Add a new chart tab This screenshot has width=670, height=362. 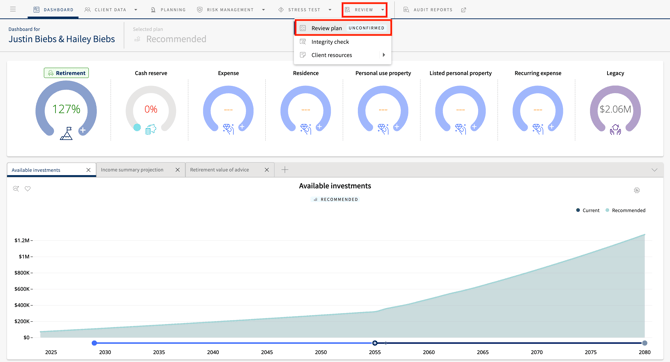[x=285, y=170]
